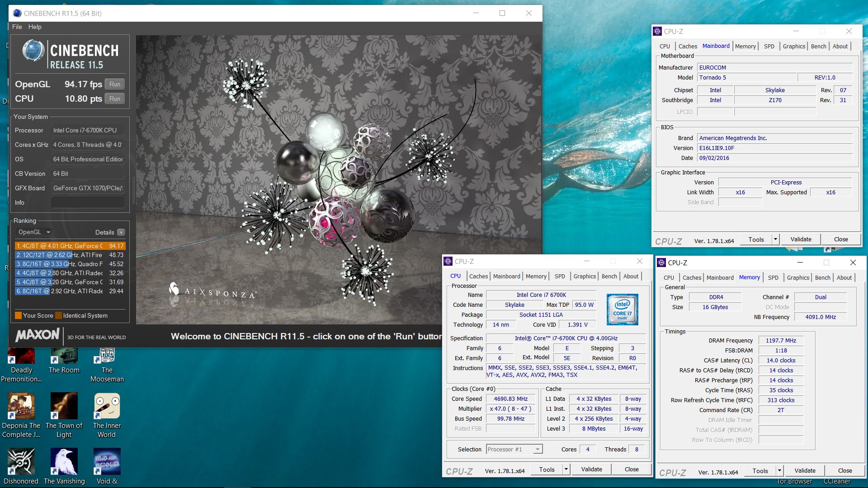This screenshot has height=488, width=868.
Task: Open the File menu in Cinebench
Action: tap(17, 27)
